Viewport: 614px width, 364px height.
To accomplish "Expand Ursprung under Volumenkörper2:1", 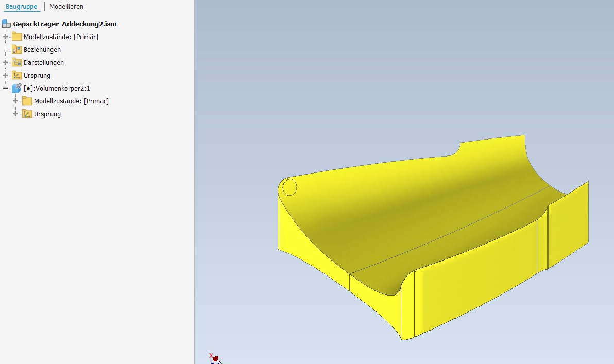I will (x=15, y=114).
